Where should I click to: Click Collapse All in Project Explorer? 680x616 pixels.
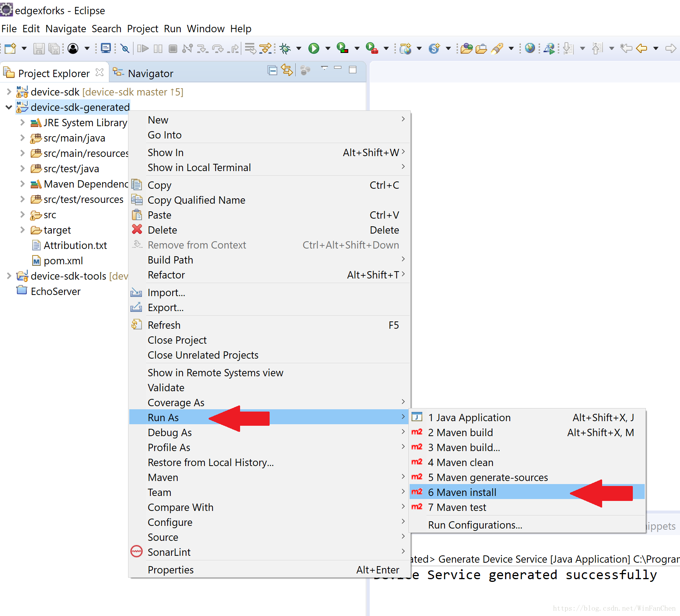coord(272,71)
